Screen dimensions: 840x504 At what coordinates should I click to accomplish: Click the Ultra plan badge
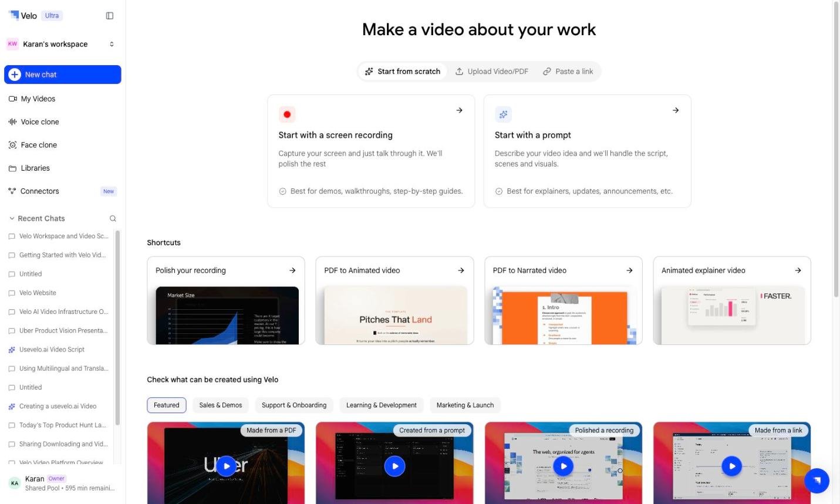pyautogui.click(x=52, y=16)
